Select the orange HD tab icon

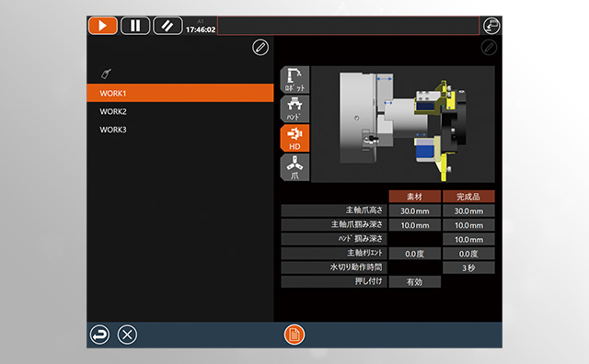(294, 138)
